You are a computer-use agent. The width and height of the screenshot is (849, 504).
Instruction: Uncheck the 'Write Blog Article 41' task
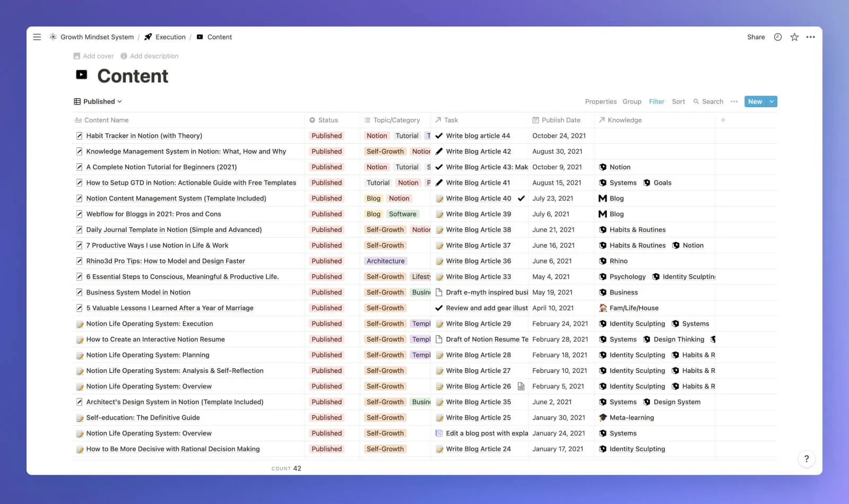point(439,183)
